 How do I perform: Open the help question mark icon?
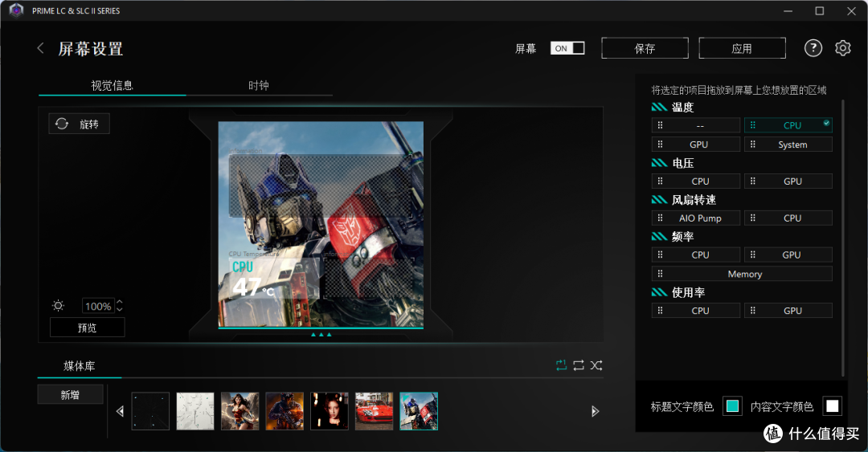[813, 48]
